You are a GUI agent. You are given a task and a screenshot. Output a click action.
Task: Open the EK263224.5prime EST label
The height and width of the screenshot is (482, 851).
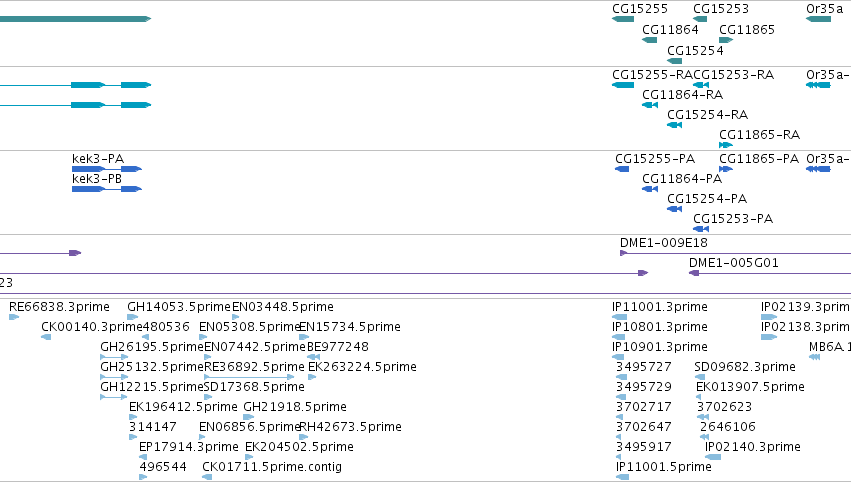click(362, 367)
